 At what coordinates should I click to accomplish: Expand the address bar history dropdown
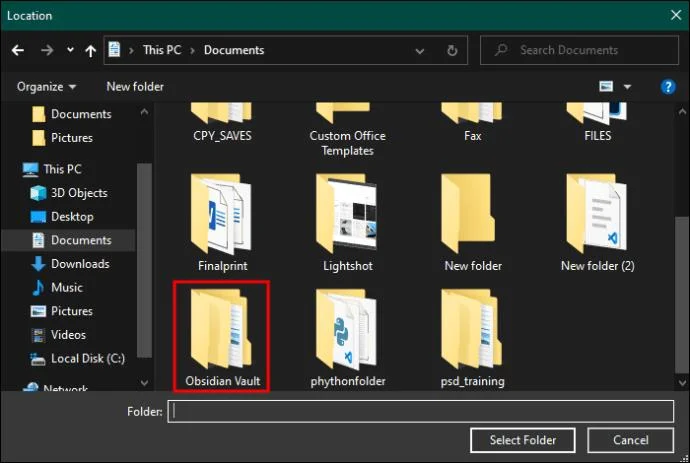pos(420,51)
